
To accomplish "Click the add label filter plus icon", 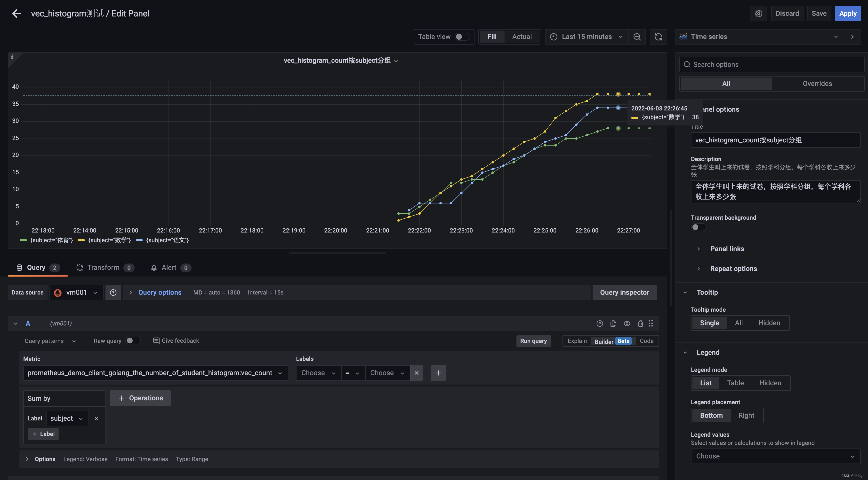I will pyautogui.click(x=438, y=373).
